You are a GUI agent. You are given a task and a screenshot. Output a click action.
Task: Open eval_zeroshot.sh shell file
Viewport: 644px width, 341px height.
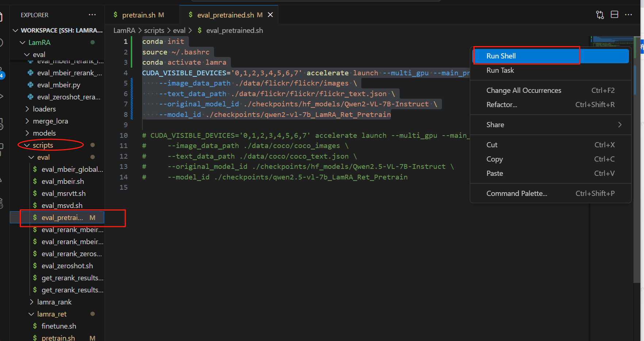click(x=67, y=266)
